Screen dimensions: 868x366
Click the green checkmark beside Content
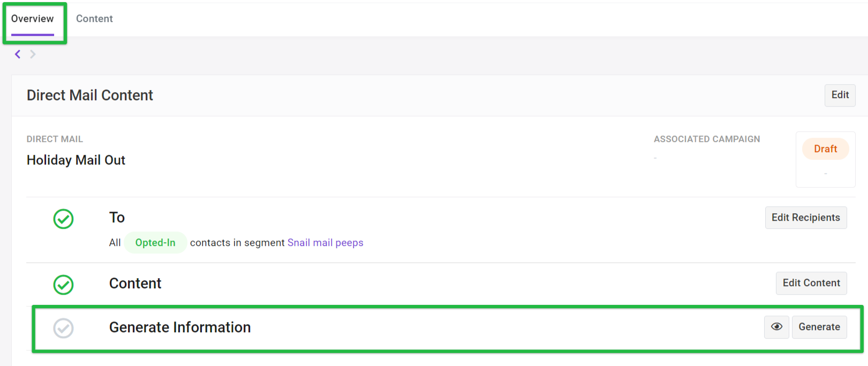[x=63, y=285]
